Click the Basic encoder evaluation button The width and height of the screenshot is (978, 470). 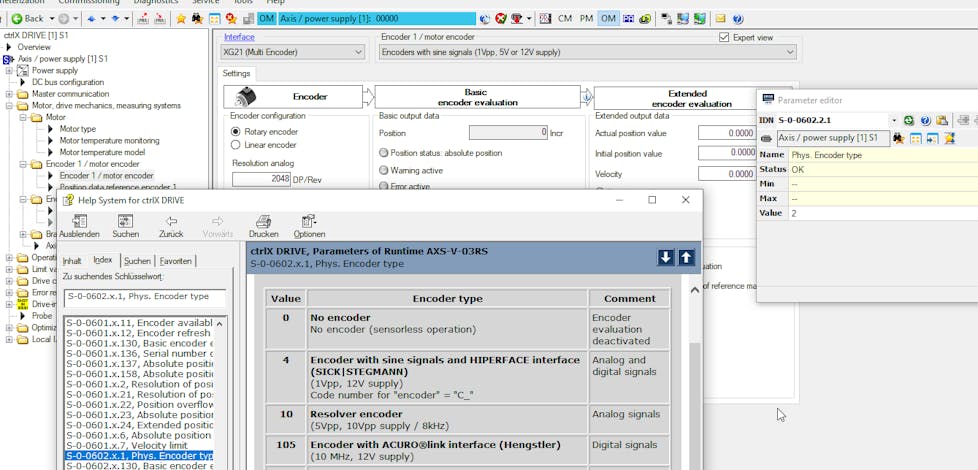476,97
